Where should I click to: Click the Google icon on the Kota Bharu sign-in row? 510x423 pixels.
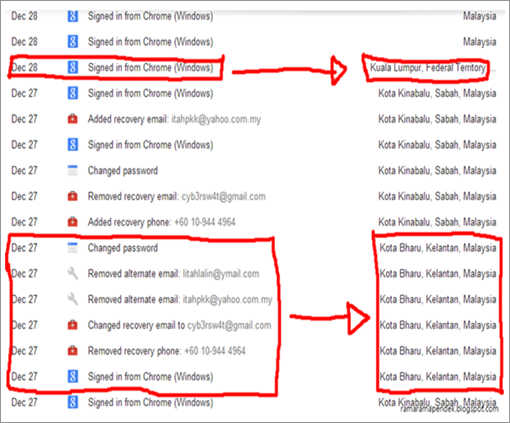click(x=73, y=376)
